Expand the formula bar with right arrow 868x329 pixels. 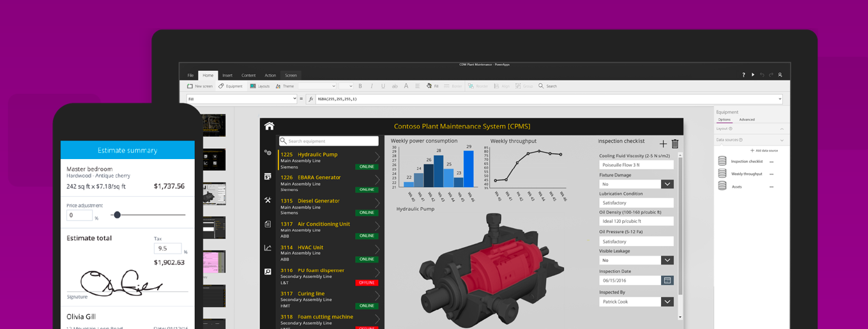[x=780, y=99]
